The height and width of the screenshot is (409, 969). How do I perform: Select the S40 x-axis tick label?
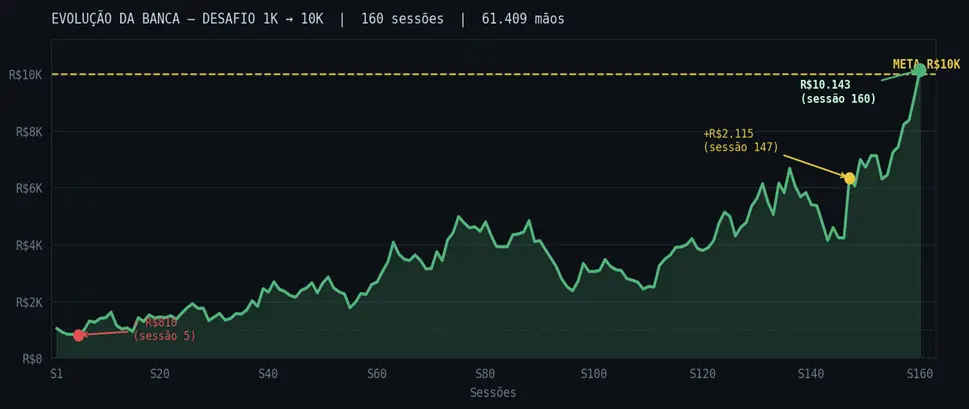coord(268,374)
